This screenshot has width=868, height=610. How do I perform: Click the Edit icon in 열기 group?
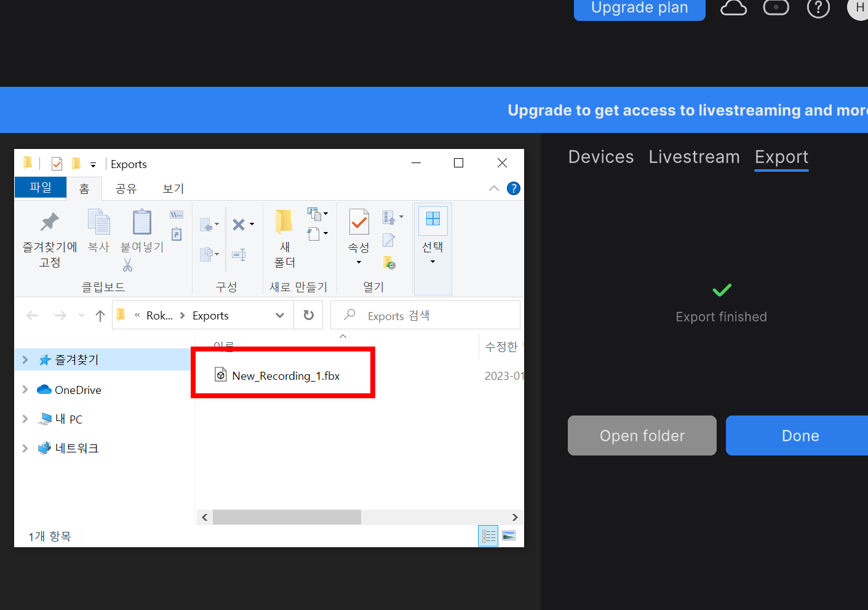click(389, 240)
